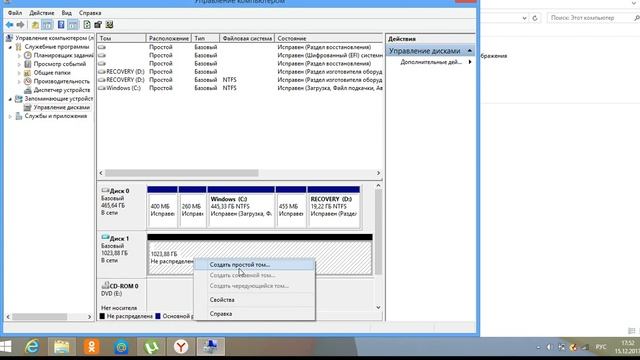Viewport: 640px width, 360px height.
Task: Select the RECOVERY (D:) 19,22 ГБ partition
Action: [333, 207]
